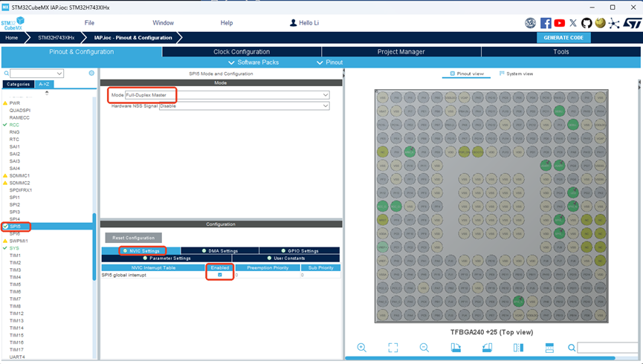The width and height of the screenshot is (643, 364).
Task: Select SWPMI1 in the peripheral list
Action: [x=19, y=241]
